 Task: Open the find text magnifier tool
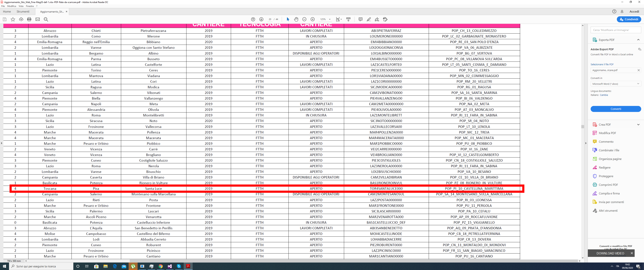pyautogui.click(x=46, y=19)
